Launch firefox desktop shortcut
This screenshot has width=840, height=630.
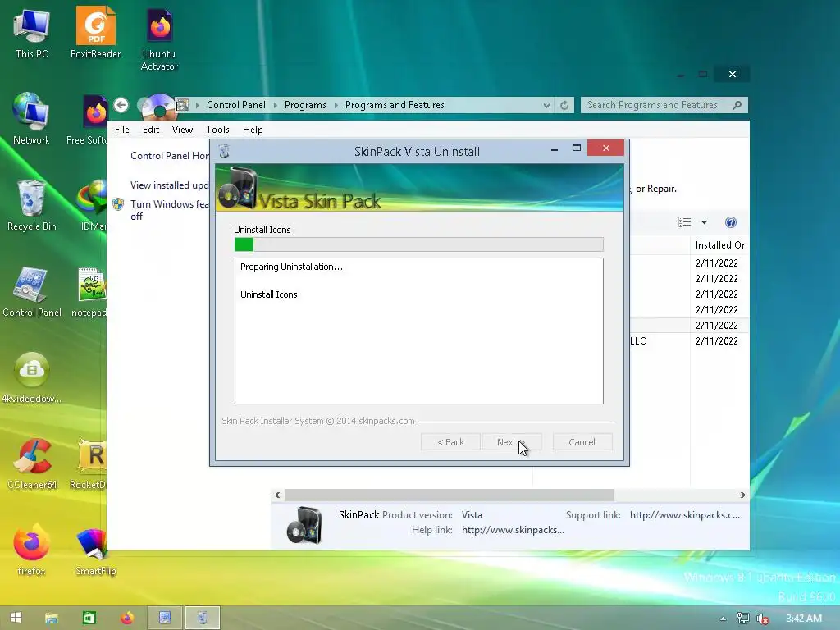pyautogui.click(x=31, y=550)
